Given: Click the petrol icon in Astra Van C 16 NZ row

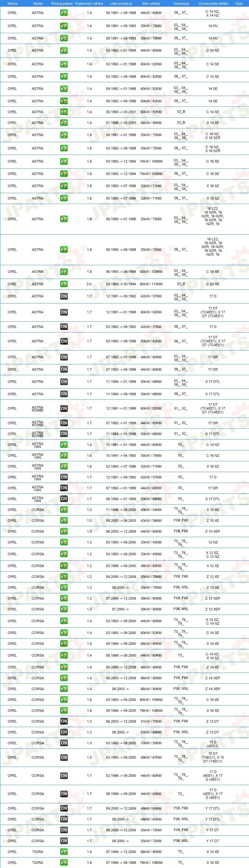Looking at the screenshot, I should pos(64,456).
